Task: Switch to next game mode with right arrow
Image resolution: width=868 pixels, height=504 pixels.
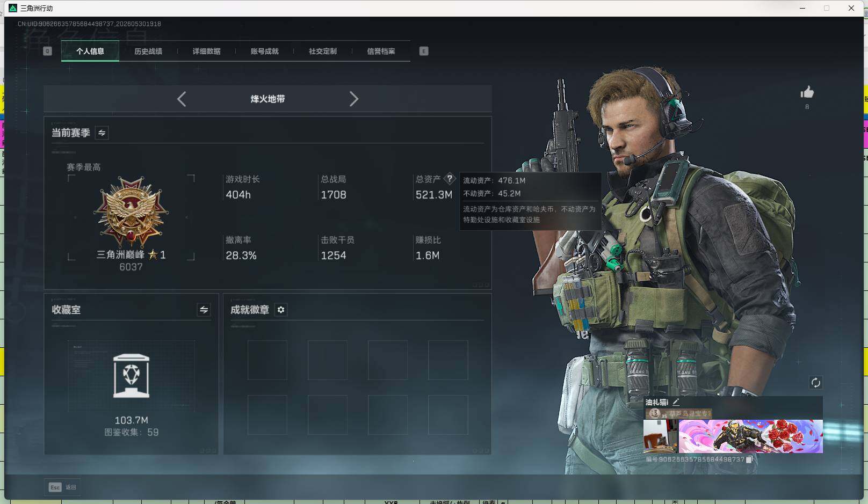Action: click(353, 99)
